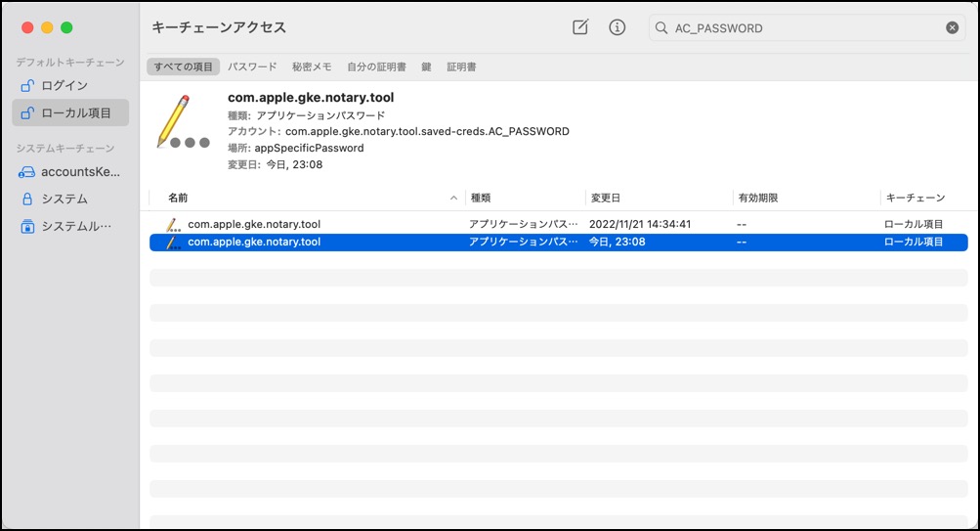Click the 2022/11/21 14:34:41 date cell
This screenshot has height=531, width=980.
pos(640,224)
